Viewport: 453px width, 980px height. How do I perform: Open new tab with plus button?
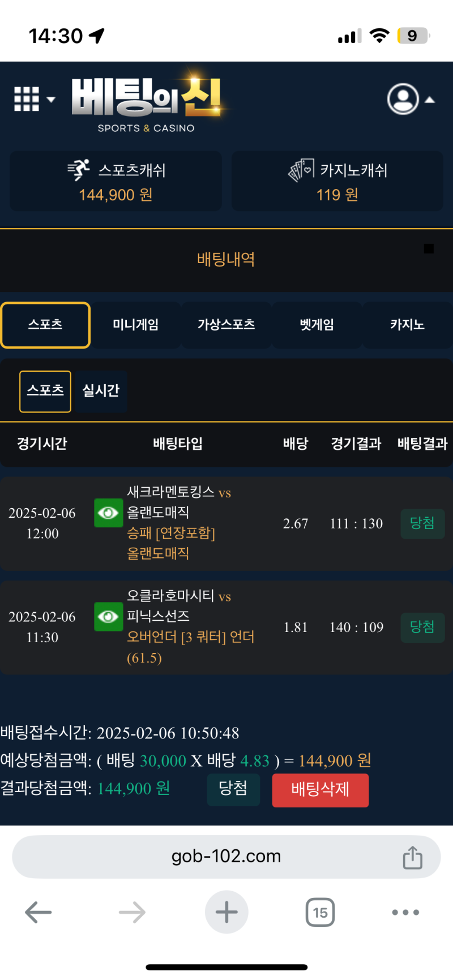coord(226,912)
